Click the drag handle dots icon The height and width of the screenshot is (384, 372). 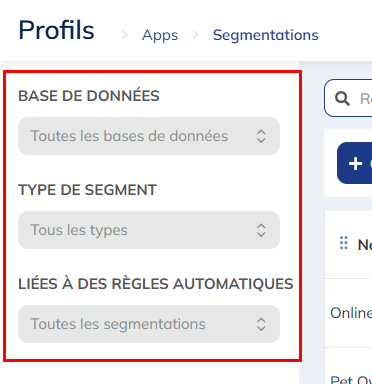point(344,243)
